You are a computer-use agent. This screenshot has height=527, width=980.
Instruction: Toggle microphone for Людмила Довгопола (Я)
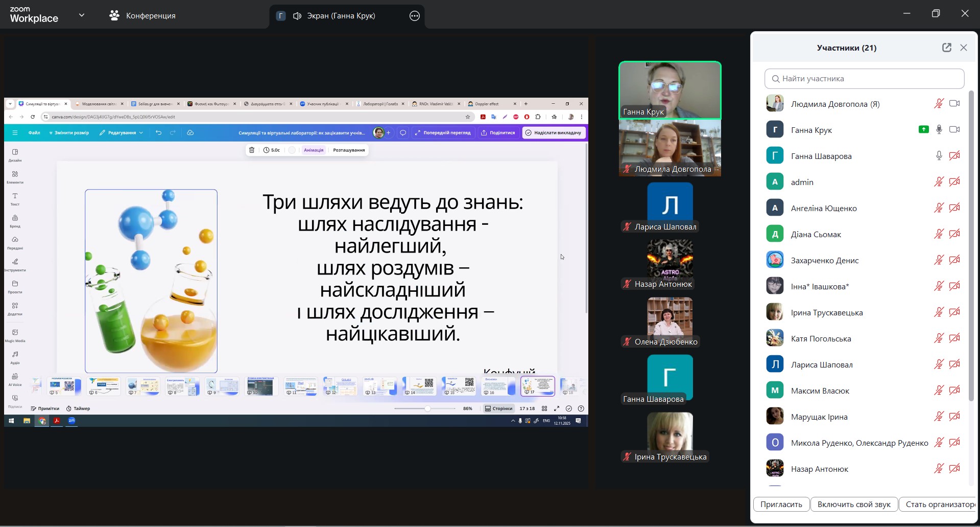click(939, 104)
